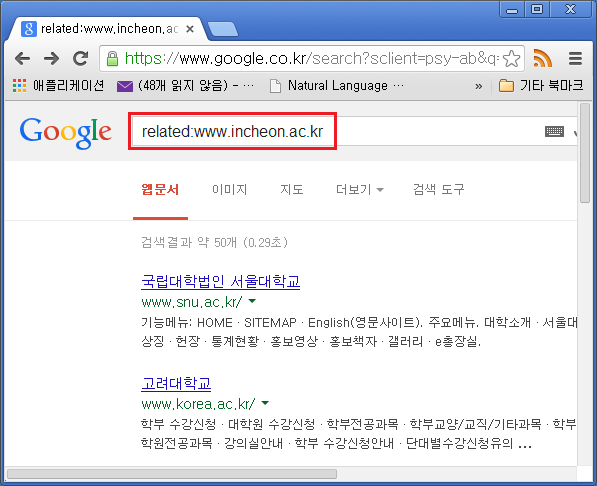Open 검색 도구 search tools

click(439, 189)
